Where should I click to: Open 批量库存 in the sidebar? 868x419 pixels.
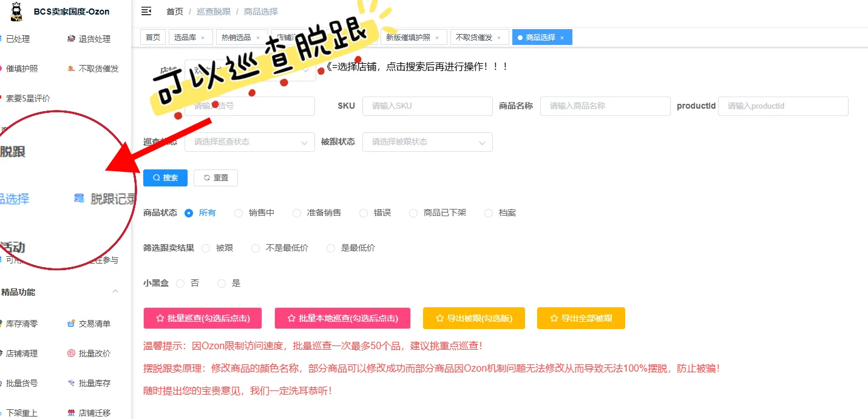[89, 383]
